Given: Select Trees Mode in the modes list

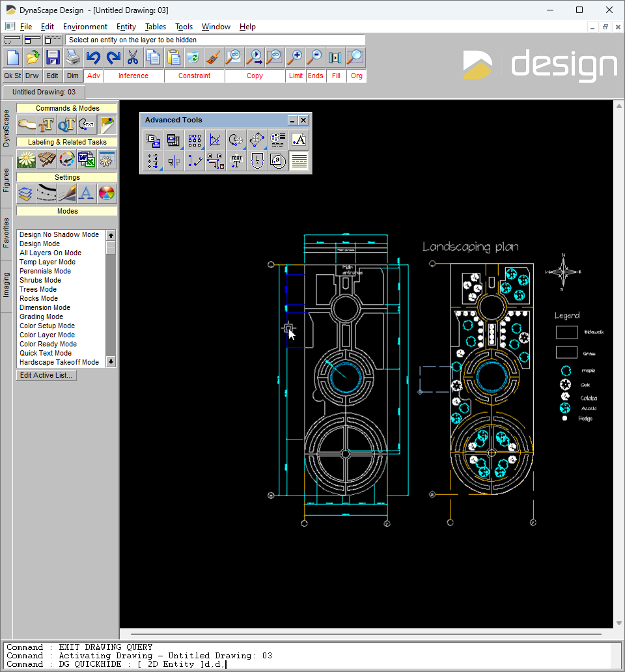Looking at the screenshot, I should tap(38, 289).
